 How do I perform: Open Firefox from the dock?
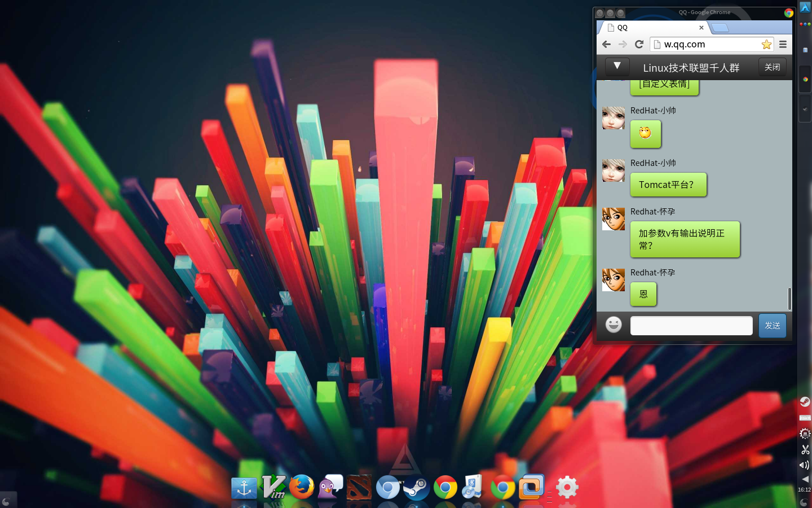[302, 487]
